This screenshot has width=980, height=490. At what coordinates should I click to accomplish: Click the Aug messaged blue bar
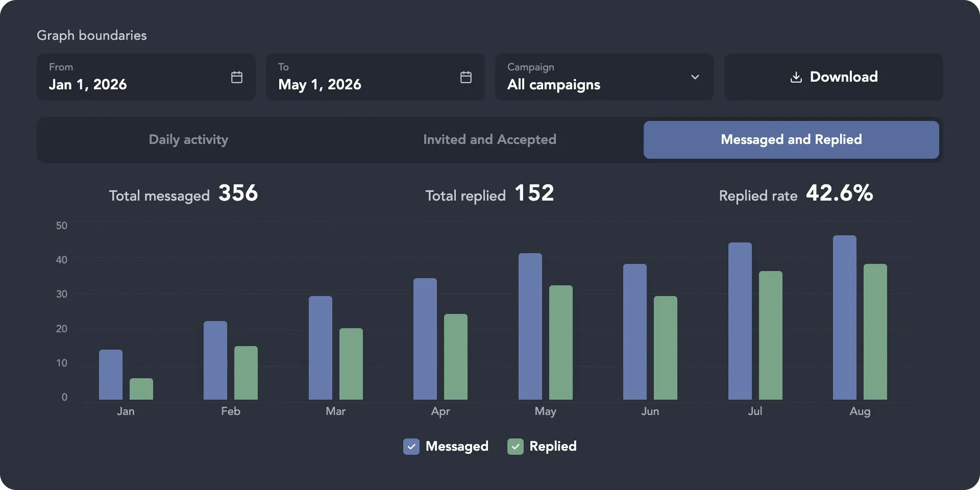pyautogui.click(x=845, y=317)
